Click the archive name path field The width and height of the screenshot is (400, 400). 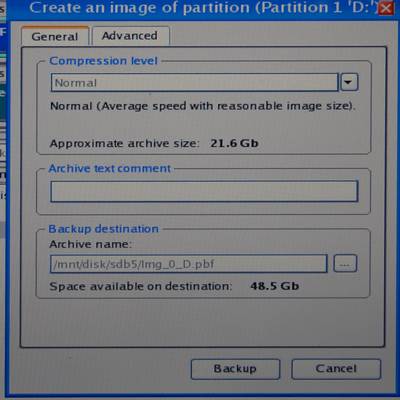[188, 264]
